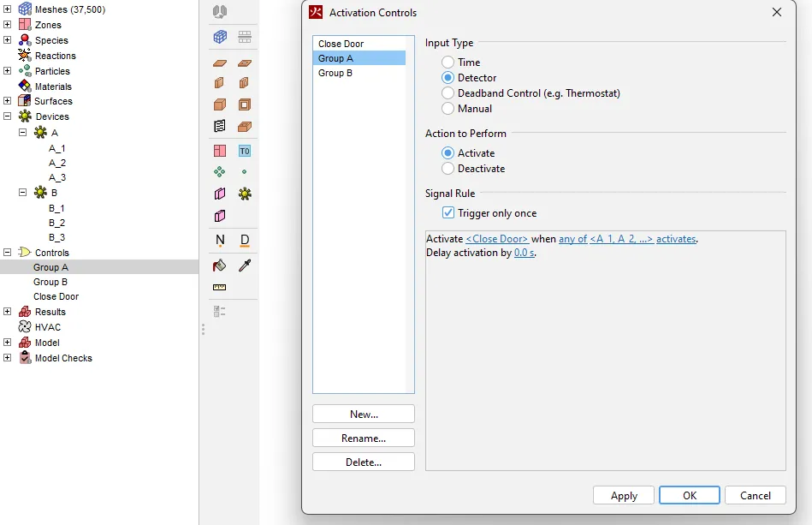Screen dimensions: 812x525
Task: Select device B_3 in the tree
Action: 57,237
